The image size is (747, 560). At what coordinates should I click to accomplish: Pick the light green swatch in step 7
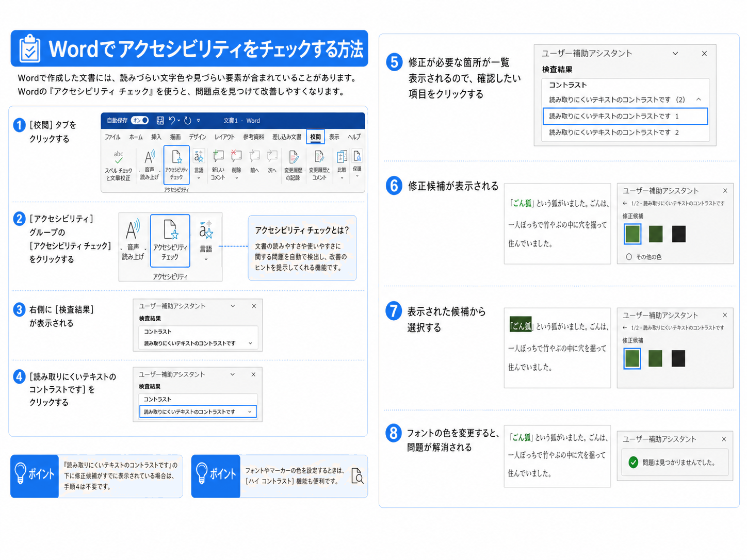(x=632, y=358)
